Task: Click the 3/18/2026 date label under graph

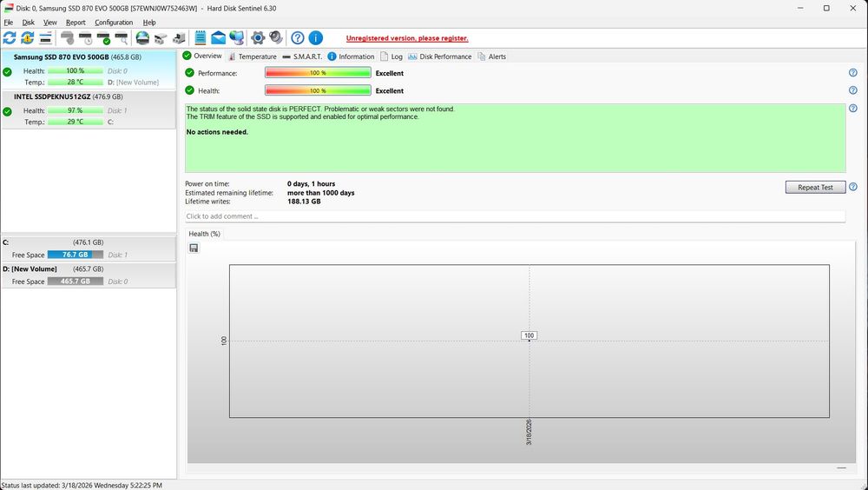Action: pos(529,433)
